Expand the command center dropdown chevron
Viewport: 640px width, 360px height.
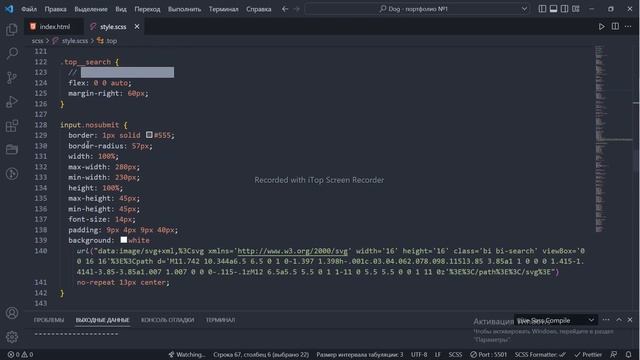click(x=524, y=9)
